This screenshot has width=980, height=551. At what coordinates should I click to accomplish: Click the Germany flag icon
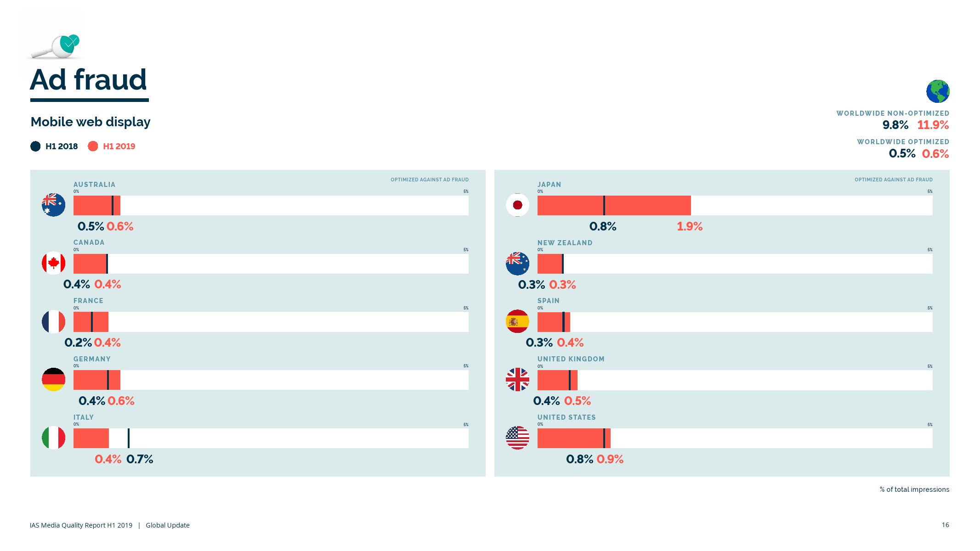pyautogui.click(x=53, y=380)
